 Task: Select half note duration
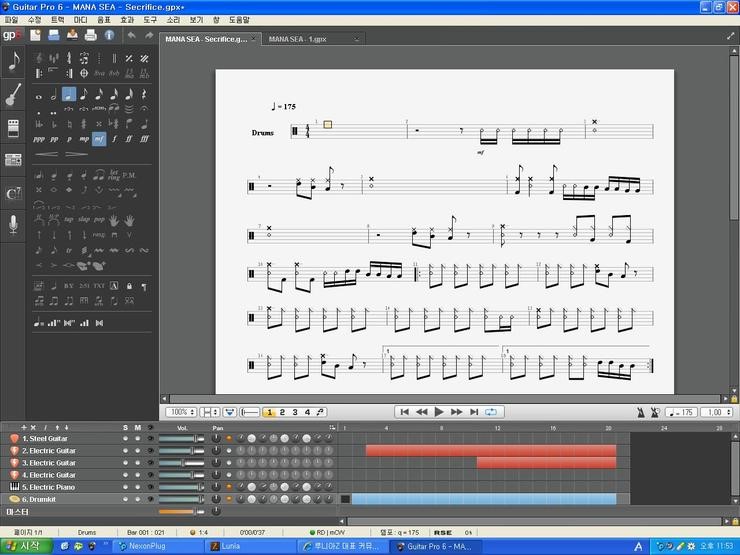click(x=54, y=95)
